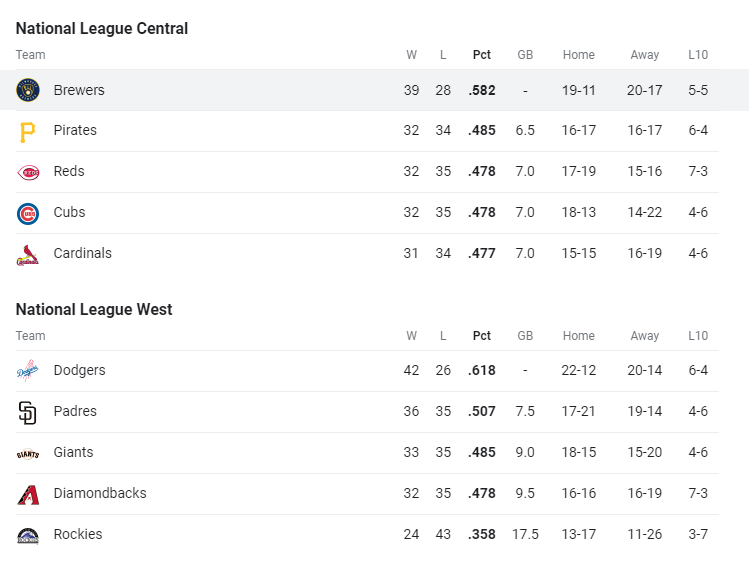
Task: Click the Rockies team logo
Action: pyautogui.click(x=28, y=535)
